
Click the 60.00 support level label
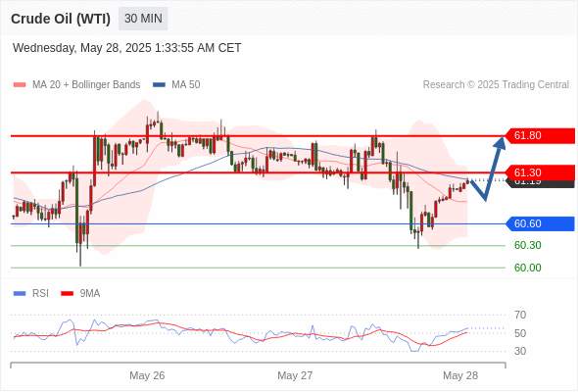coord(527,268)
